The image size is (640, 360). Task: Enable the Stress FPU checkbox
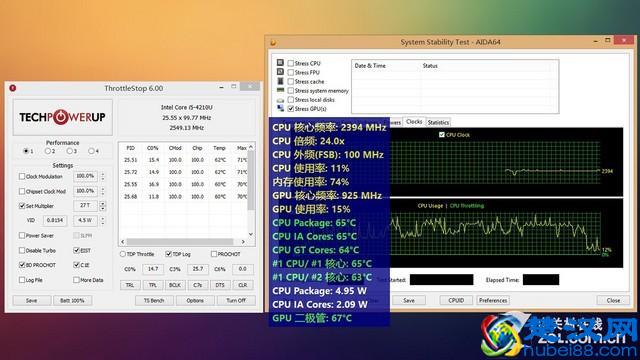tap(291, 72)
